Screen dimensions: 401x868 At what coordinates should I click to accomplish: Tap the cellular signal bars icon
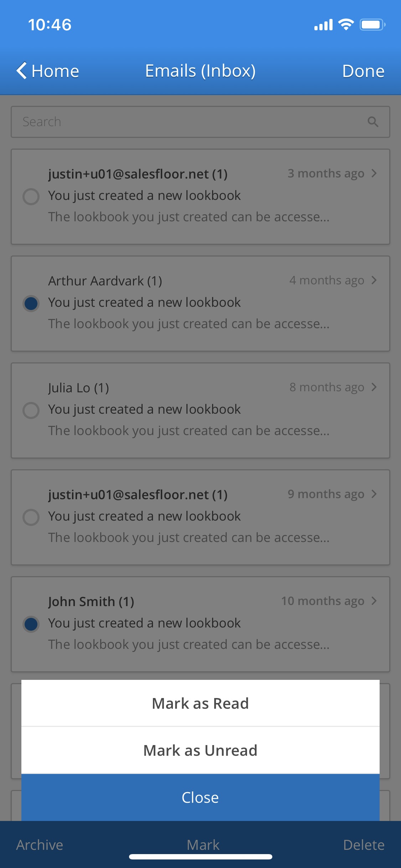(323, 25)
